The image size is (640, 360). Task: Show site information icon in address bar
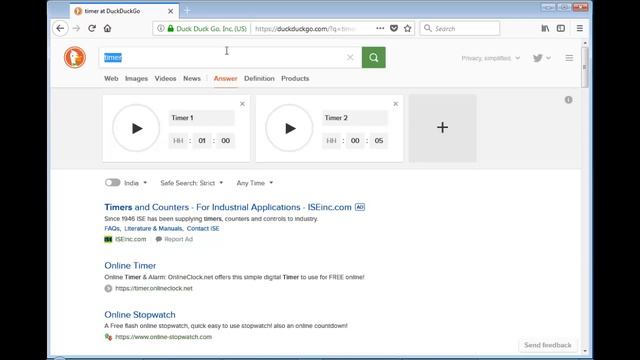click(161, 29)
